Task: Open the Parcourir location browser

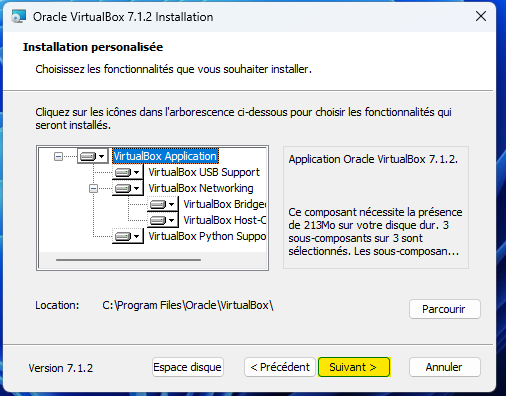Action: [445, 309]
